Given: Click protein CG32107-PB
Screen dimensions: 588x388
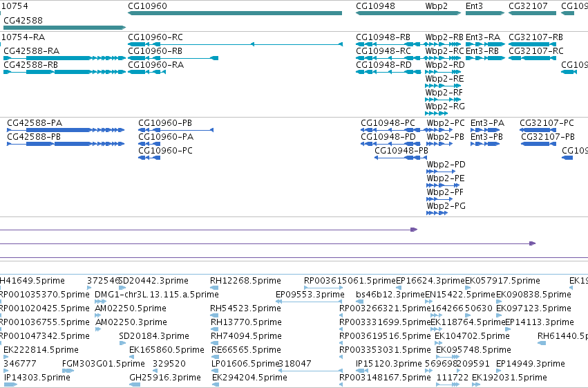Looking at the screenshot, I should [x=548, y=137].
